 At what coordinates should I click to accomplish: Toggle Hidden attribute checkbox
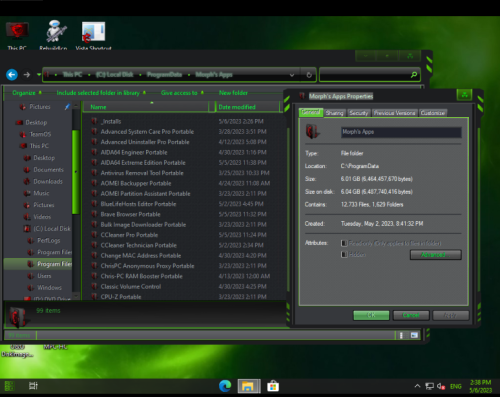tap(344, 255)
